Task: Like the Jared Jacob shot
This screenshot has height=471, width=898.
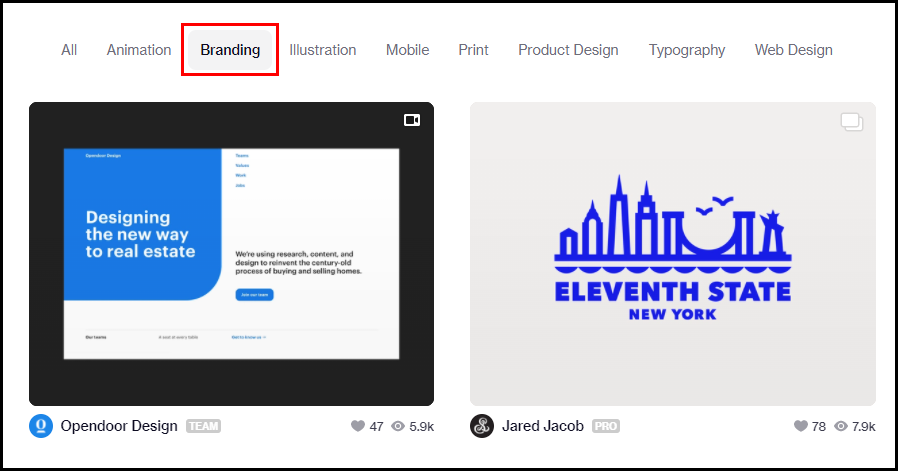Action: [801, 426]
